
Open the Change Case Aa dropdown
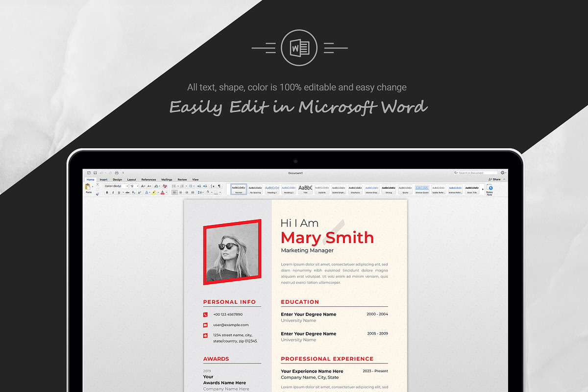[157, 186]
